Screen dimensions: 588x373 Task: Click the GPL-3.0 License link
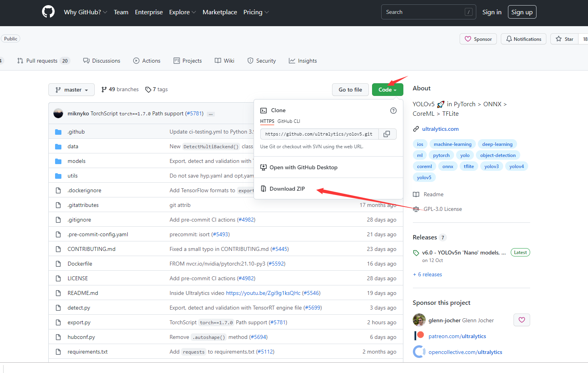(443, 209)
